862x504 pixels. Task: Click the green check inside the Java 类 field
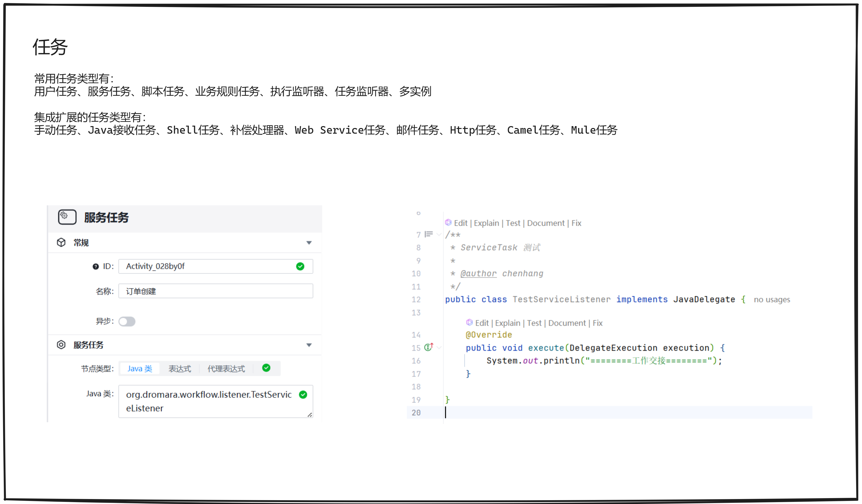(303, 395)
